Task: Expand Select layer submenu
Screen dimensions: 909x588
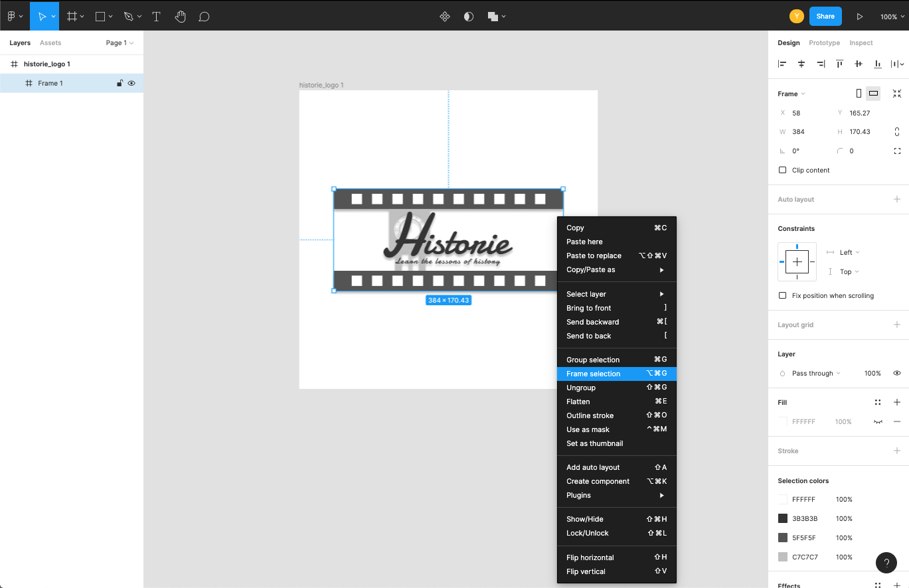Action: point(616,294)
